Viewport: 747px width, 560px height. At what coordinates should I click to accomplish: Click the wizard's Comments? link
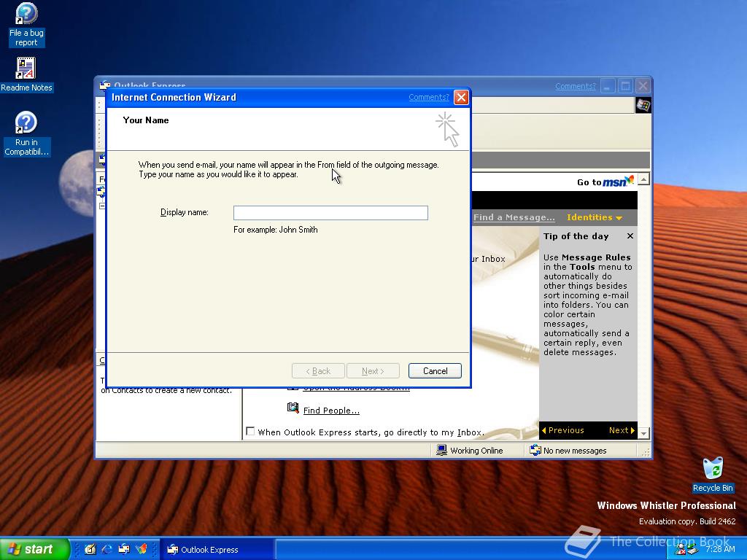point(429,97)
